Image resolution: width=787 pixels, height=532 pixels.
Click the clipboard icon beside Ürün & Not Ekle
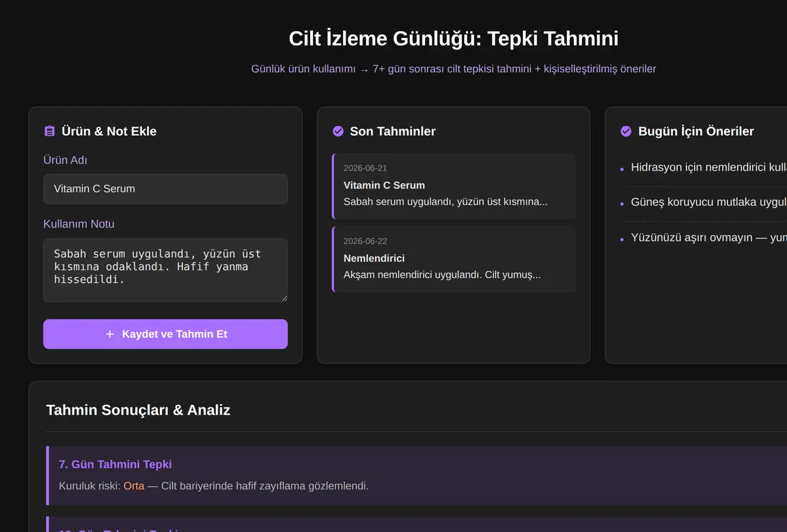click(x=49, y=131)
